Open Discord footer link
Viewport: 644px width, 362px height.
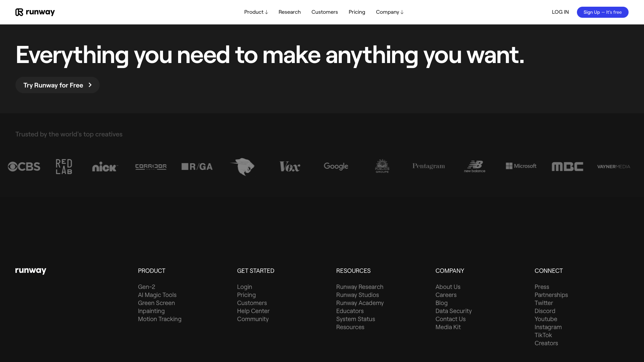click(545, 311)
